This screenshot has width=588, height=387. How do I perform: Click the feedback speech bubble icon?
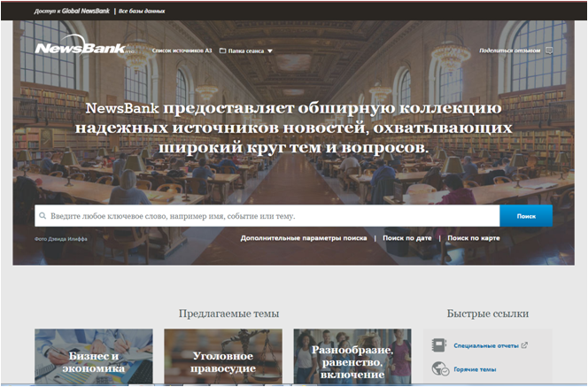[x=549, y=50]
